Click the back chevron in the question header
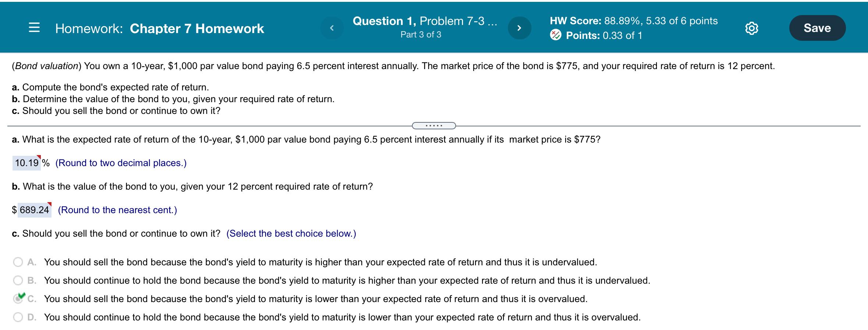868x330 pixels. (x=332, y=27)
